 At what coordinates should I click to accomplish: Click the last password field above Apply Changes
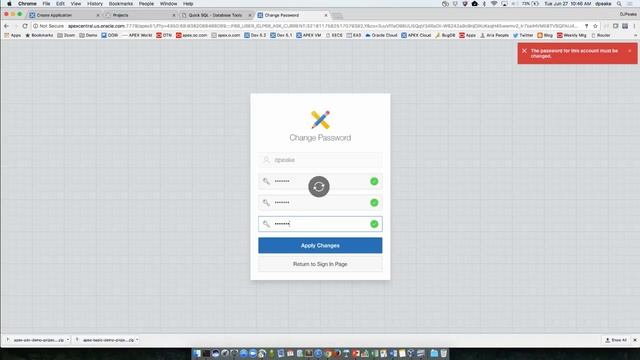tap(320, 224)
